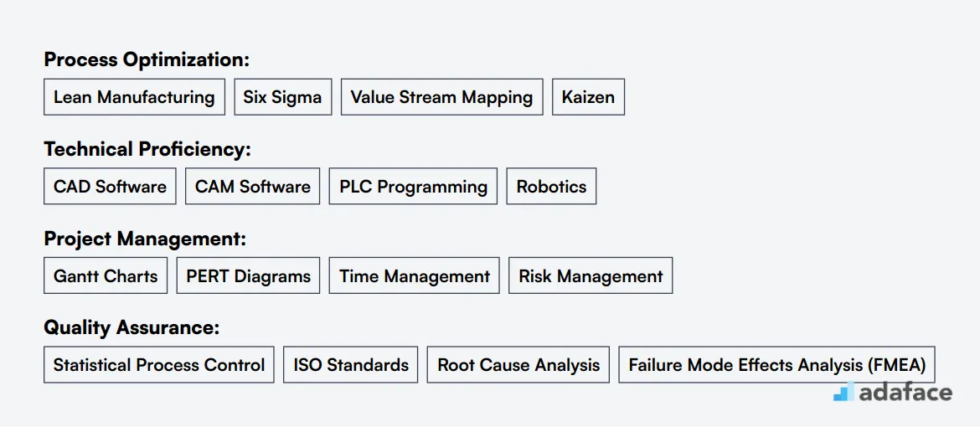The width and height of the screenshot is (980, 427).
Task: Click the Kaizen skill tag
Action: click(588, 97)
